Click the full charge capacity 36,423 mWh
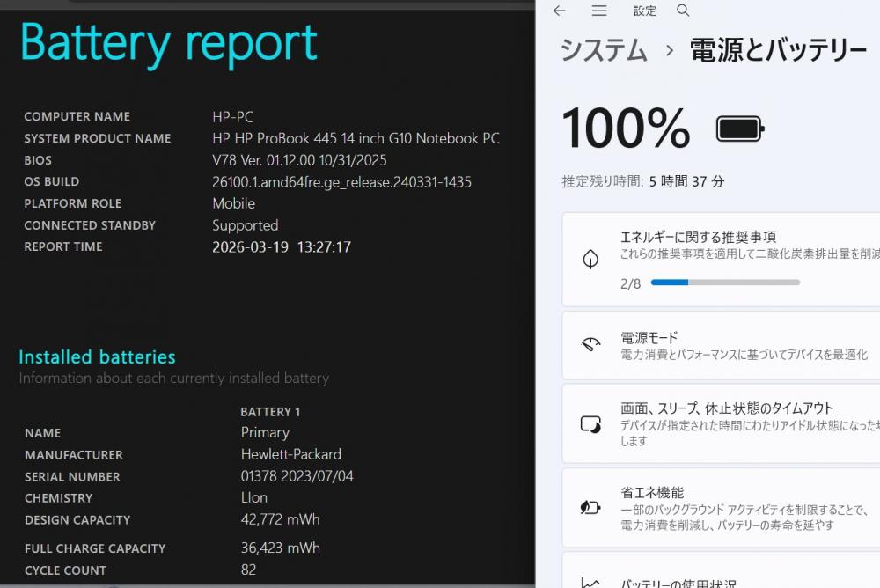Viewport: 880px width, 588px height. pyautogui.click(x=280, y=548)
